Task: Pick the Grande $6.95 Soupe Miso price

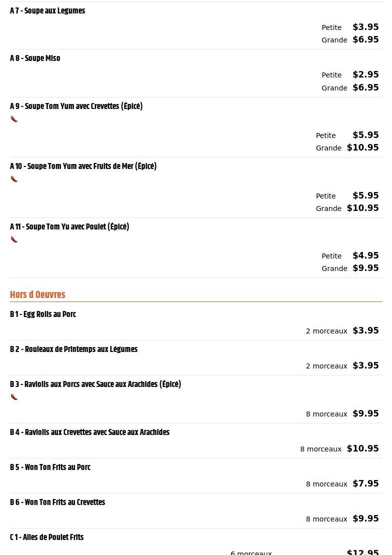Action: coord(350,88)
